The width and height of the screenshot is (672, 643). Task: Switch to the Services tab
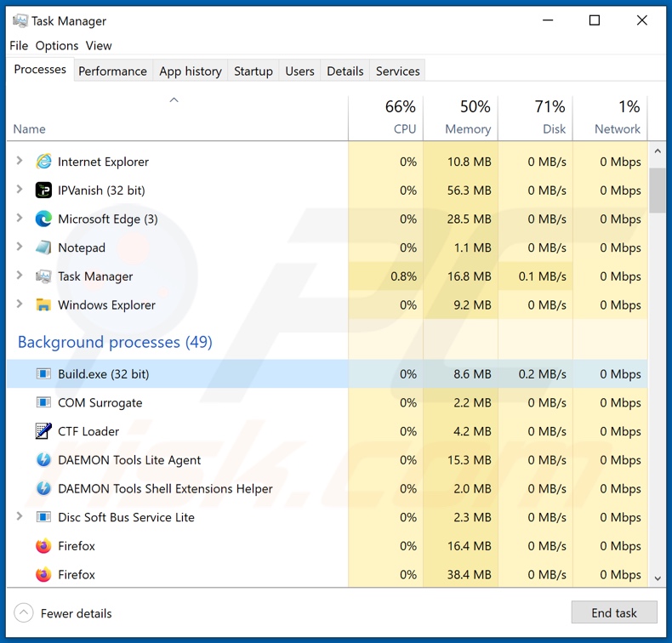pyautogui.click(x=398, y=71)
